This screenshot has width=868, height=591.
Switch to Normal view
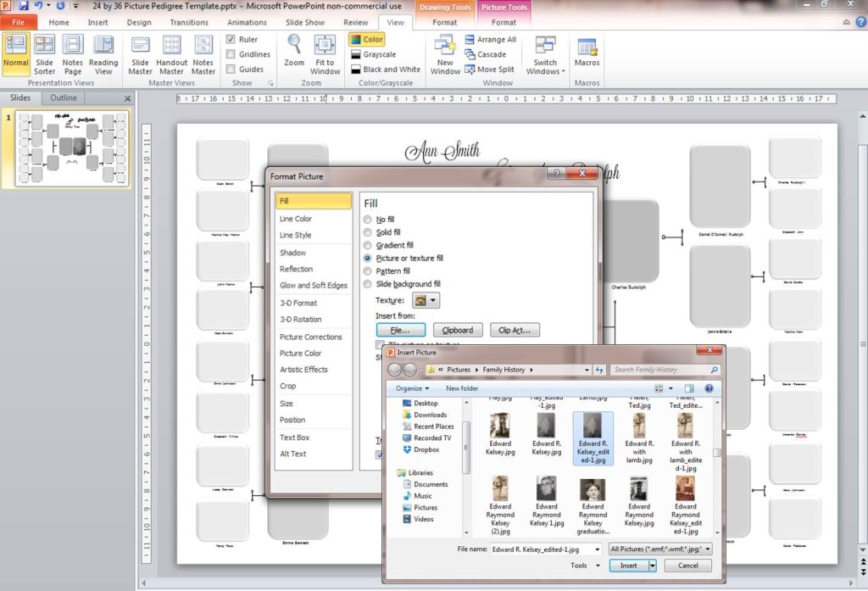(x=16, y=53)
